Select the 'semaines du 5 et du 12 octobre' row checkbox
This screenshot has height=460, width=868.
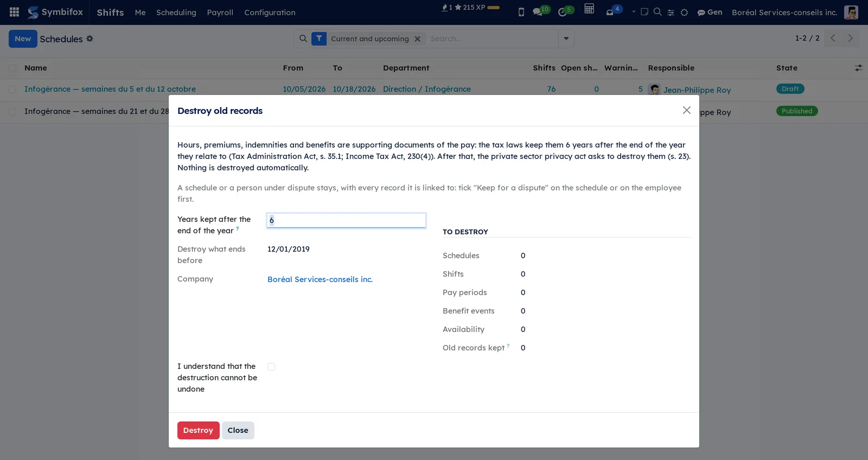12,90
